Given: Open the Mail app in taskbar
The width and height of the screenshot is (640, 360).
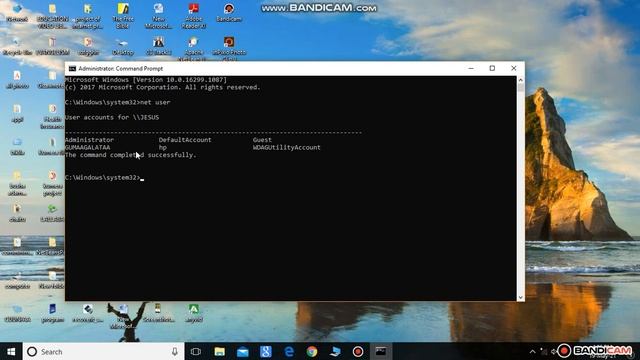Looking at the screenshot, I should point(242,351).
